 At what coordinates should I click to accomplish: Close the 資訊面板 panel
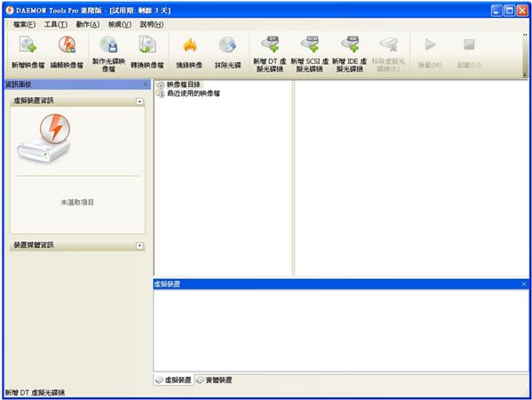(x=146, y=84)
